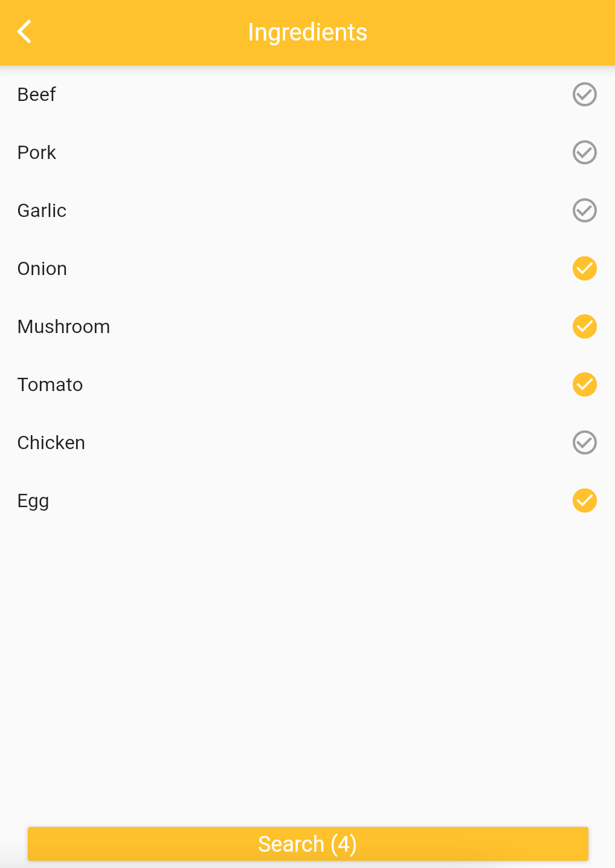Viewport: 615px width, 868px height.
Task: Choose the Chicken row label
Action: [51, 442]
